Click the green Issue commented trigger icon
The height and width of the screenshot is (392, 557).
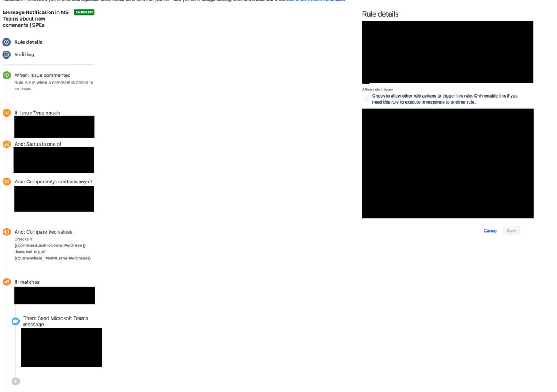click(7, 75)
